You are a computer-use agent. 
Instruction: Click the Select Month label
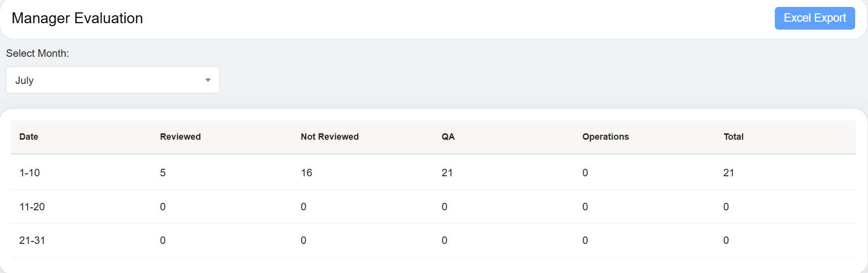(x=37, y=53)
